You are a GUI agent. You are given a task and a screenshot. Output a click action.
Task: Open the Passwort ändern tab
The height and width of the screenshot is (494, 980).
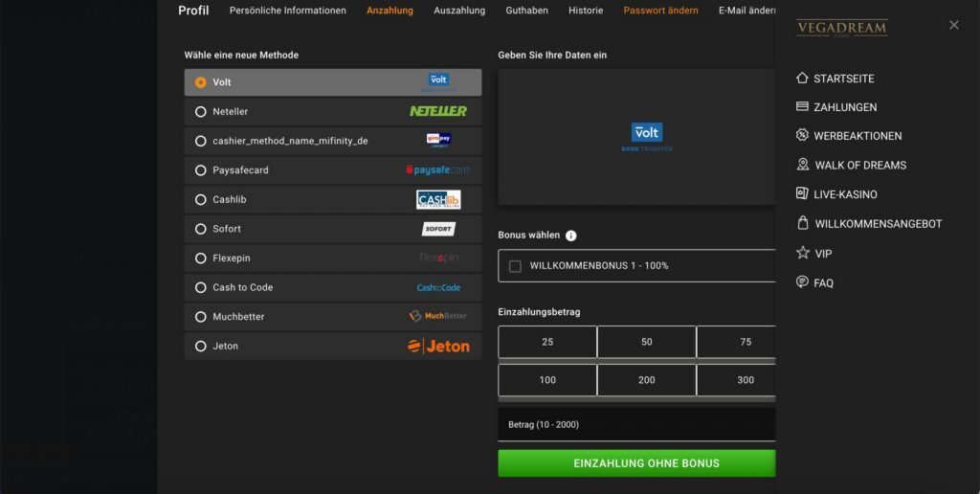click(660, 11)
